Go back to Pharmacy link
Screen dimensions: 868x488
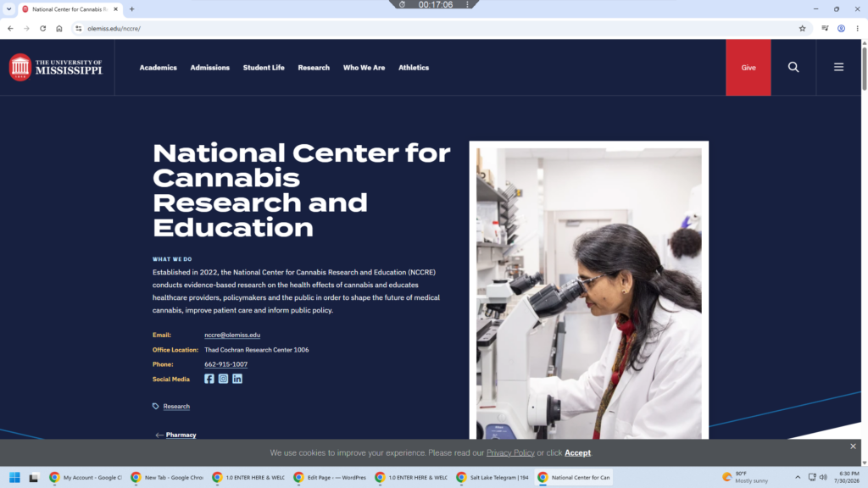point(181,435)
